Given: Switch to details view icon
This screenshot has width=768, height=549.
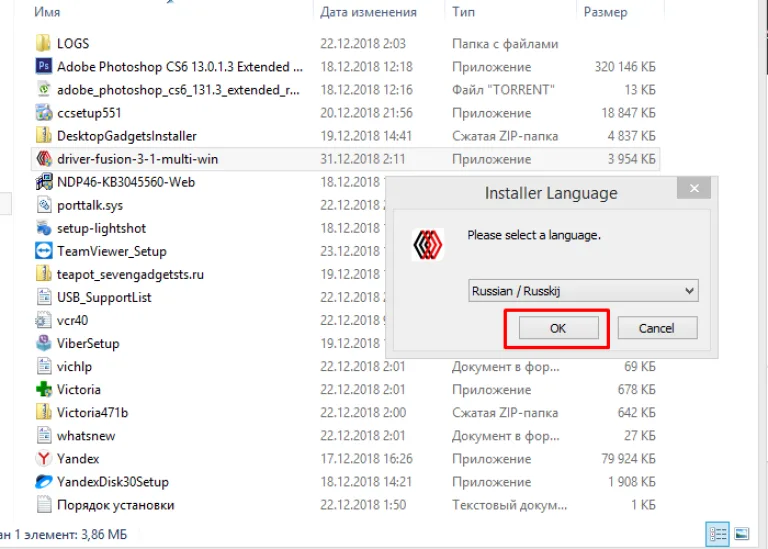Looking at the screenshot, I should click(718, 534).
